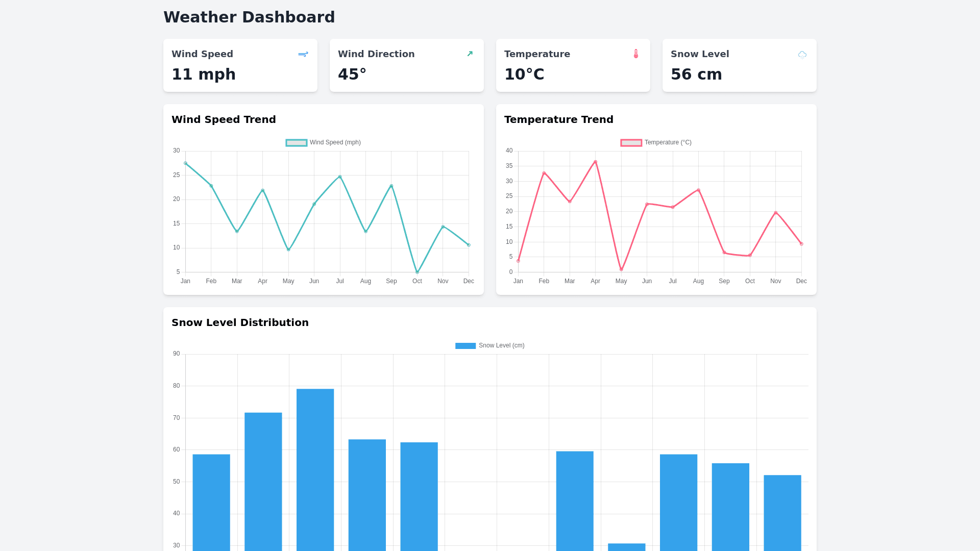Click the 11 mph wind speed value
Image resolution: width=980 pixels, height=551 pixels.
[204, 74]
